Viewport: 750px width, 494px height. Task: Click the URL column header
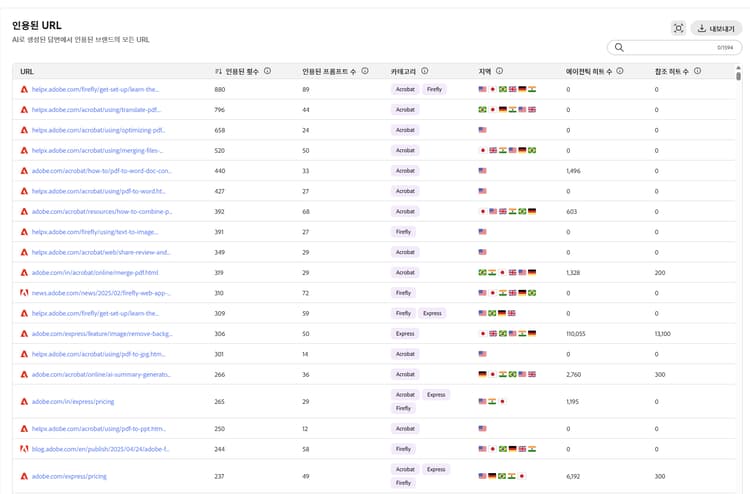27,72
